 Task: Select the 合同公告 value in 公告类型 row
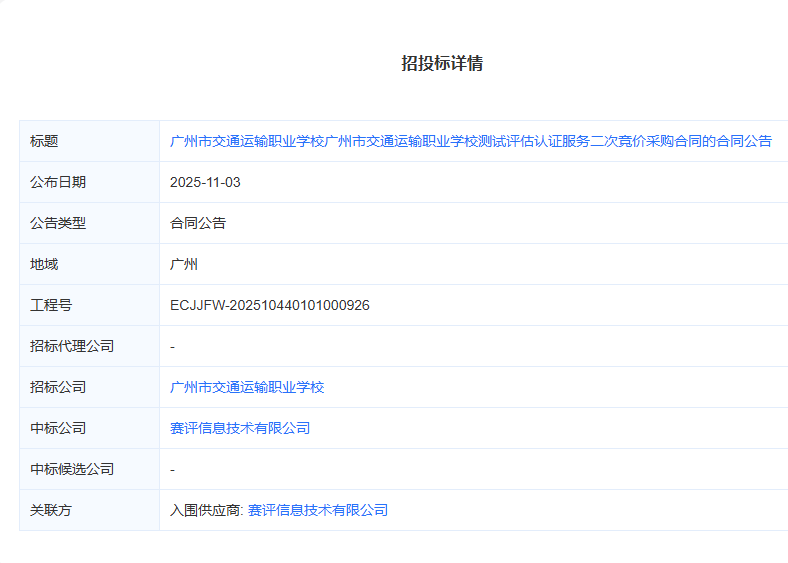(198, 223)
